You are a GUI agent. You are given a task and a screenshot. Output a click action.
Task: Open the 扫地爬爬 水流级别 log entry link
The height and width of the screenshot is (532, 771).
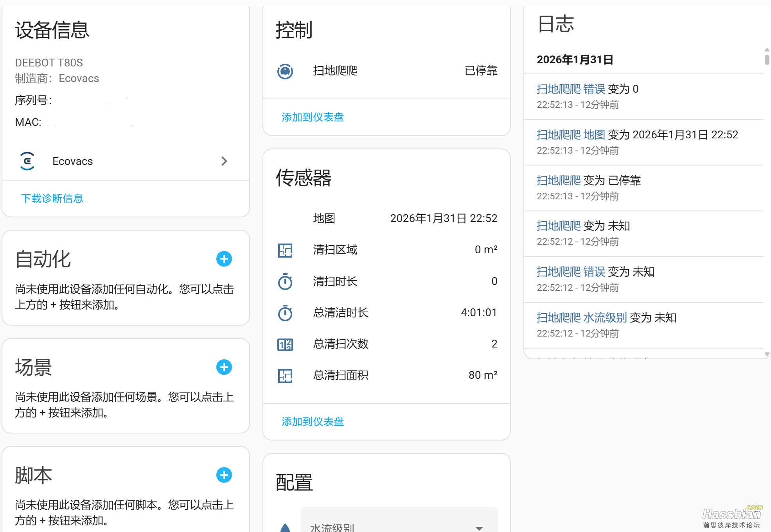pyautogui.click(x=582, y=318)
